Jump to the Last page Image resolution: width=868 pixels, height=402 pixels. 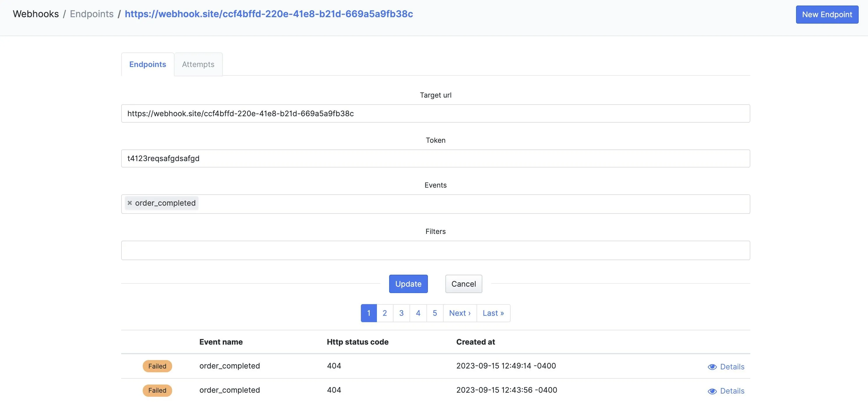coord(493,313)
